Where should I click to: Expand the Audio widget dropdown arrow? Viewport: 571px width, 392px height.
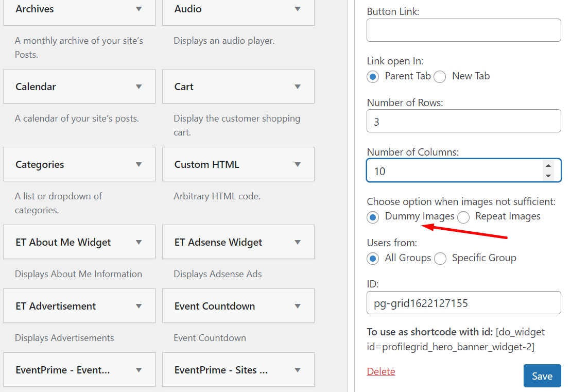coord(297,9)
